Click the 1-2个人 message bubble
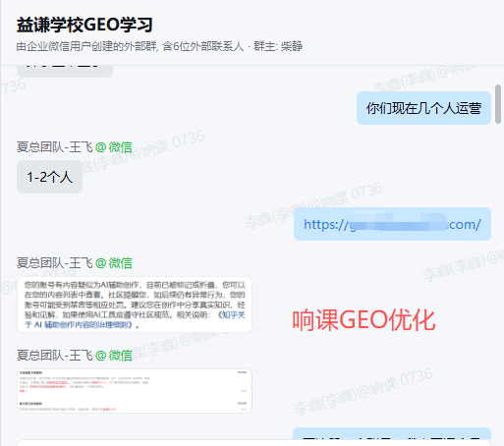 (49, 177)
